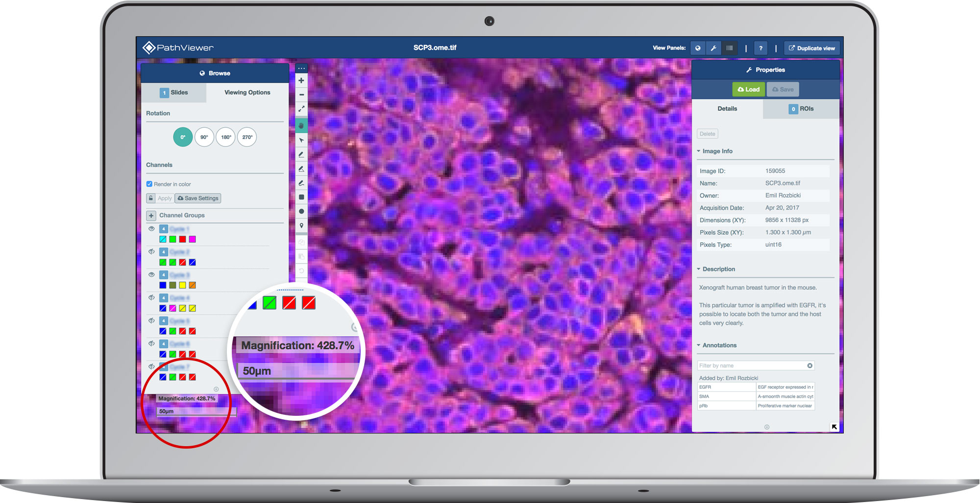
Task: Click the Duplicate view button
Action: 811,48
